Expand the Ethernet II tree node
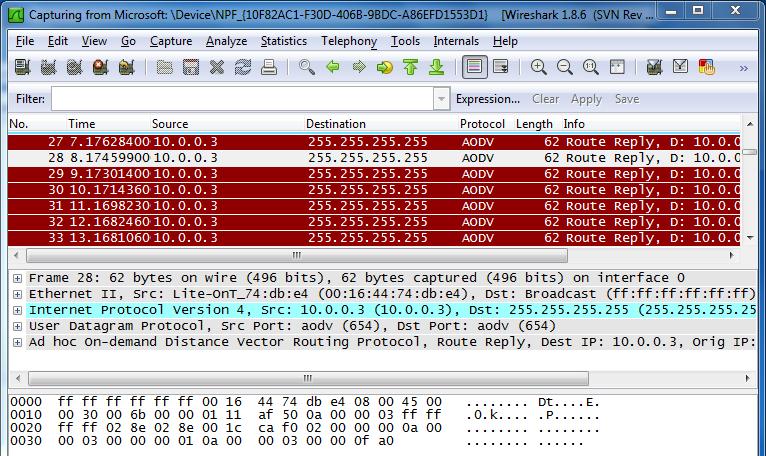The height and width of the screenshot is (456, 766). pyautogui.click(x=18, y=294)
